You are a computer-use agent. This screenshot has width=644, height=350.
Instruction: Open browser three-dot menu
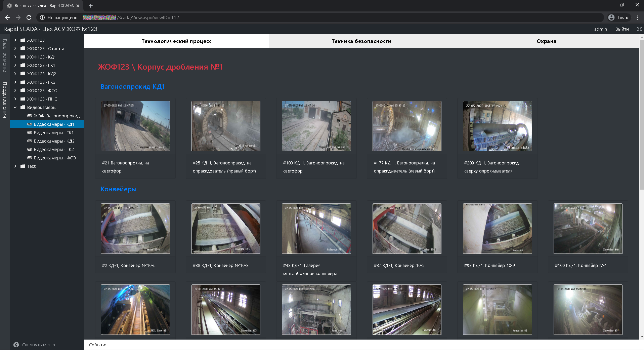pyautogui.click(x=638, y=17)
